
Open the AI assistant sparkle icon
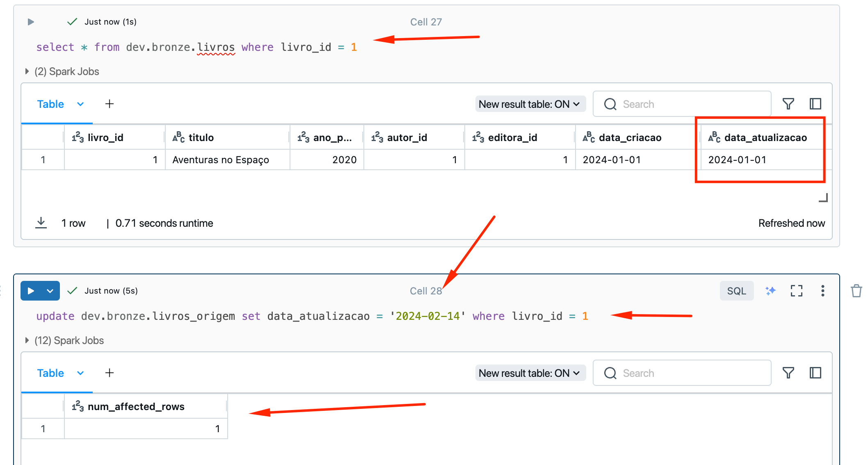770,291
